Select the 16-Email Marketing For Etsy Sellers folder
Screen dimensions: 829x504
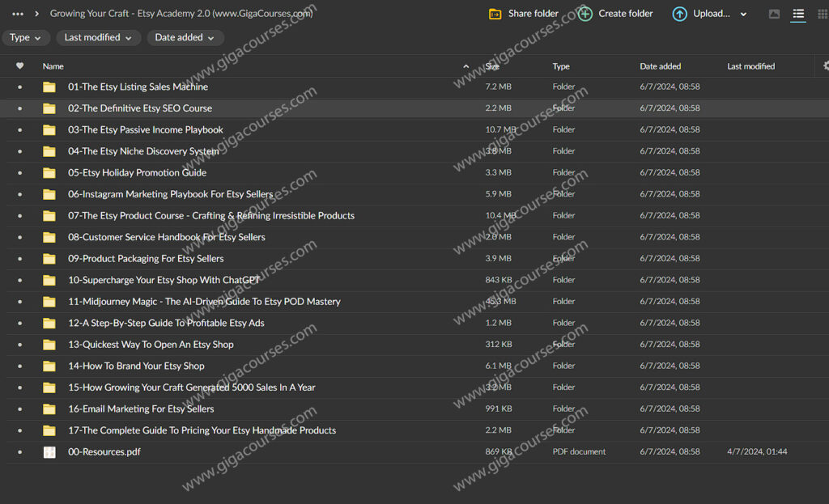(x=141, y=409)
